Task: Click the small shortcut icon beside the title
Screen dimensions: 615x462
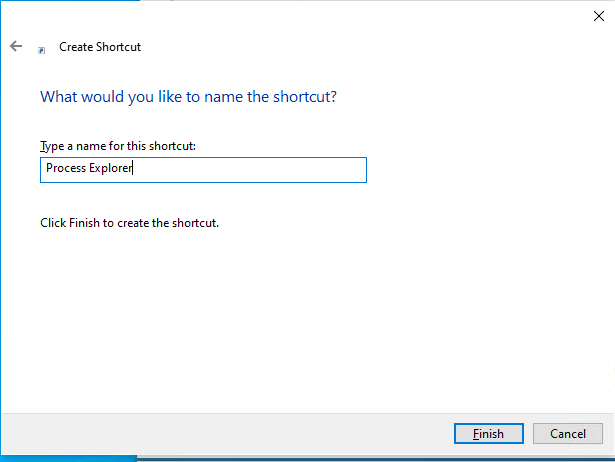Action: (42, 50)
